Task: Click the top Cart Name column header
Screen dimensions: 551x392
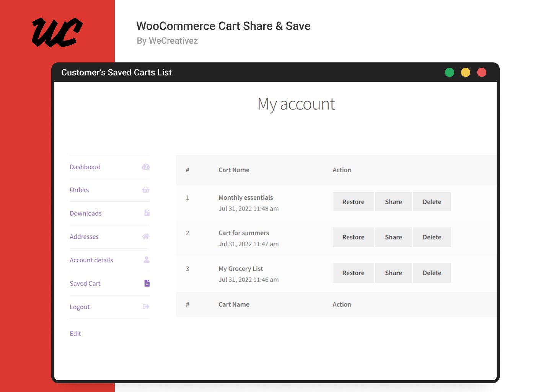Action: coord(234,170)
